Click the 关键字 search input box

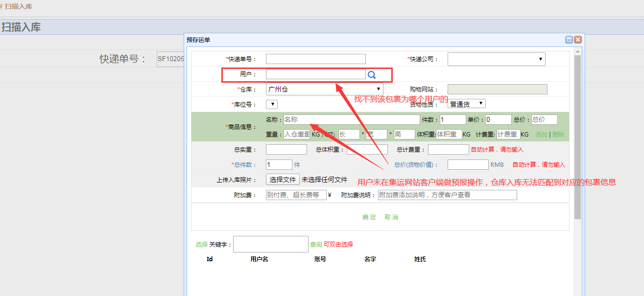[x=270, y=244]
